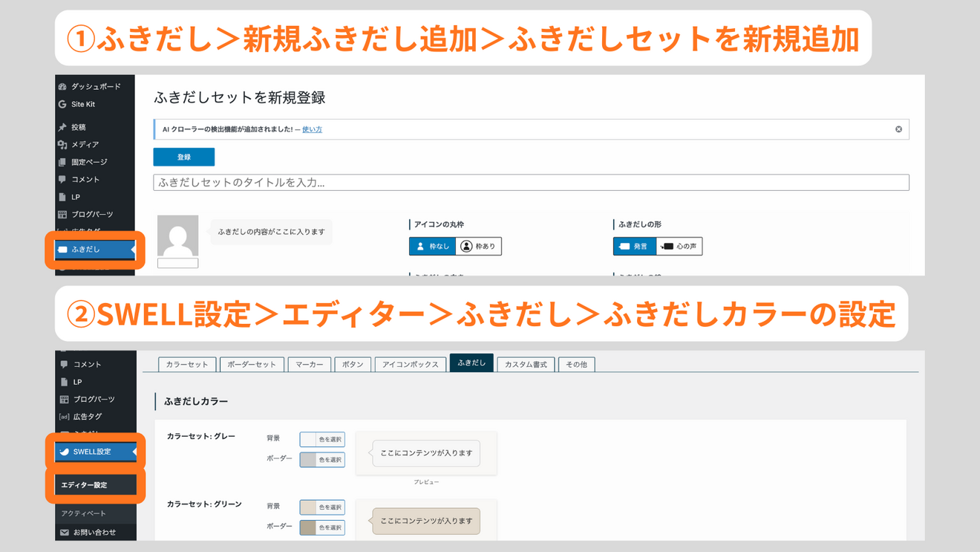Click the 投稿 pin icon in sidebar
Image resolution: width=980 pixels, height=552 pixels.
click(62, 127)
